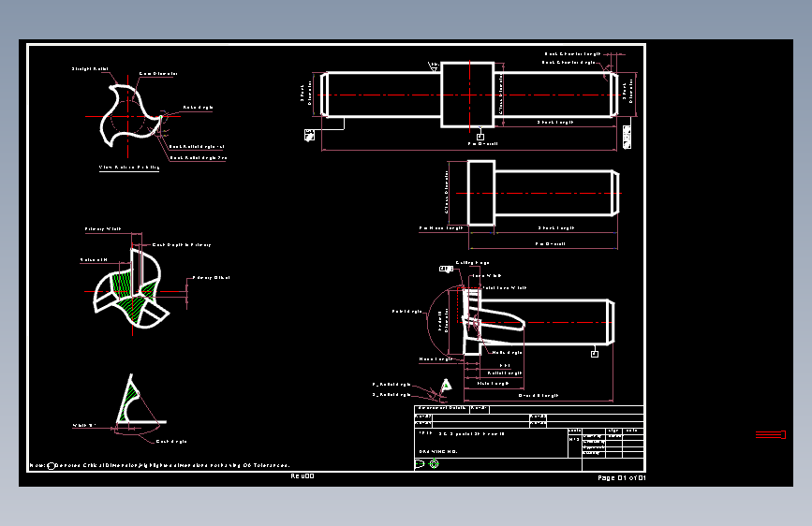
Task: Select the "Relief Length" annotation
Action: pos(505,373)
